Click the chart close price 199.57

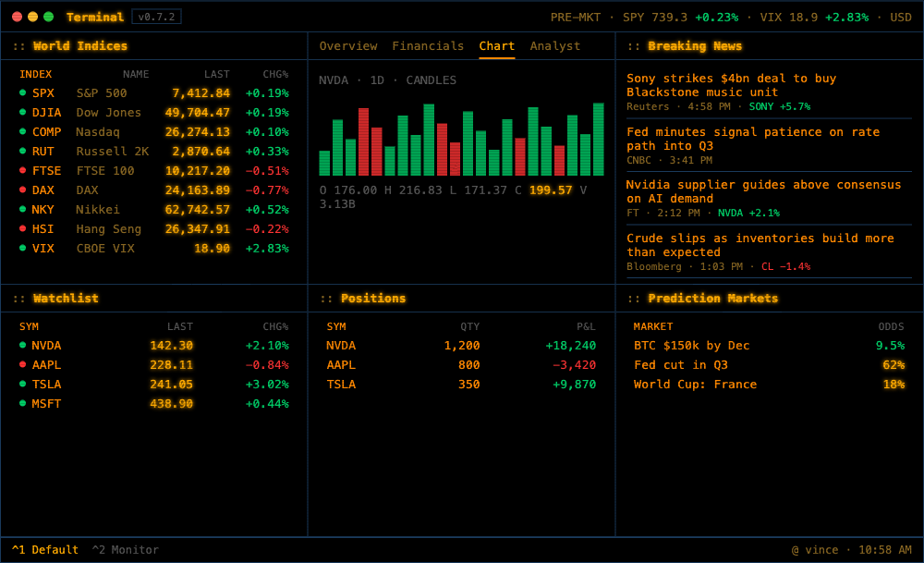click(551, 190)
